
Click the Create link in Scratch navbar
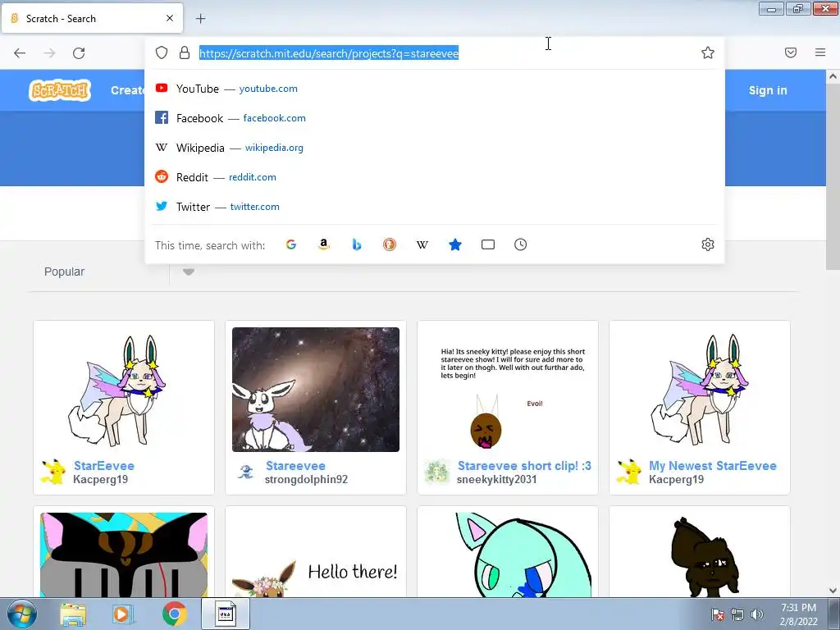(x=127, y=90)
